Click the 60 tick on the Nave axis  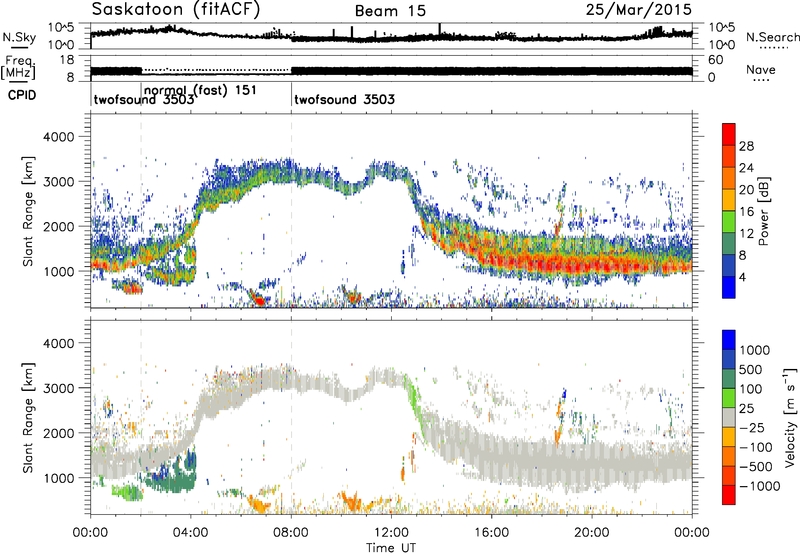pyautogui.click(x=715, y=60)
